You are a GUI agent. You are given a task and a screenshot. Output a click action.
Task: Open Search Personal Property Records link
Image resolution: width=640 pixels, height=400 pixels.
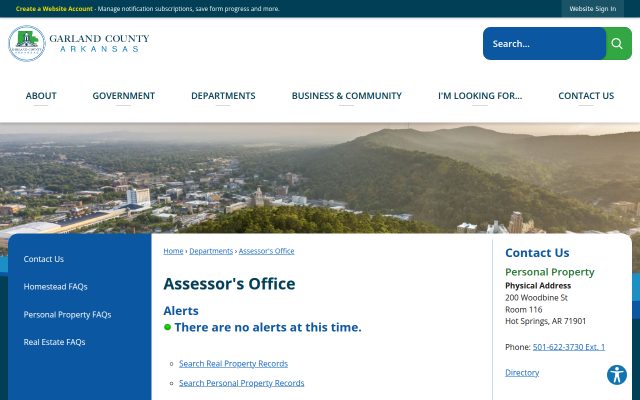(242, 383)
